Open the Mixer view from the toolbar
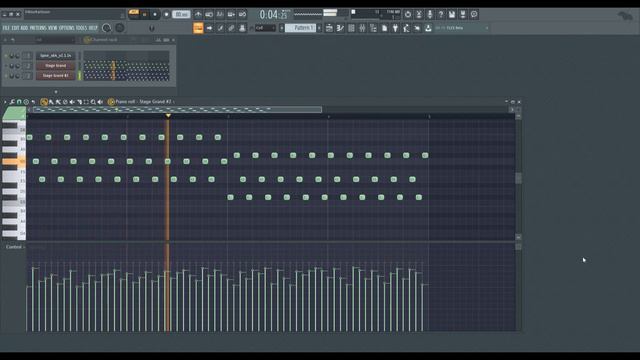The width and height of the screenshot is (640, 360). pyautogui.click(x=362, y=28)
